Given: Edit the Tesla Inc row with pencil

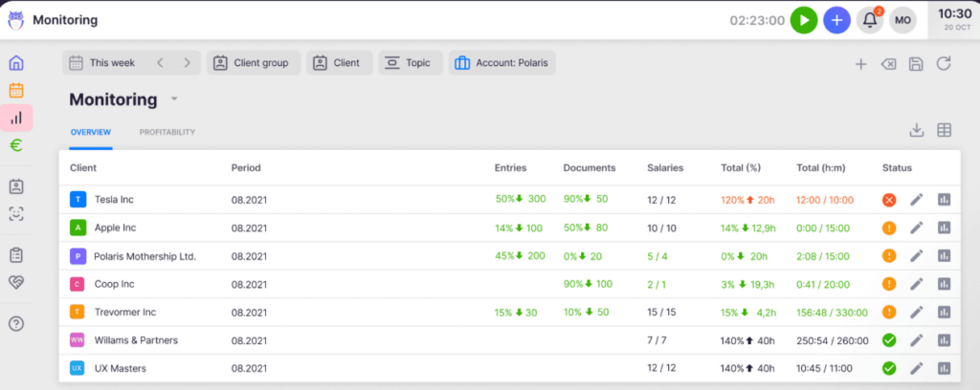Looking at the screenshot, I should pos(916,201).
